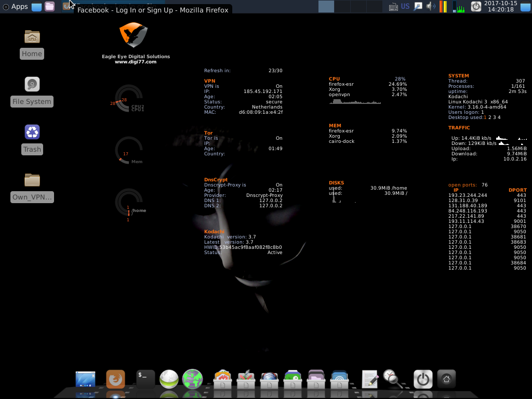Click the orange DnsCrypt heading
532x399 pixels.
click(x=216, y=180)
